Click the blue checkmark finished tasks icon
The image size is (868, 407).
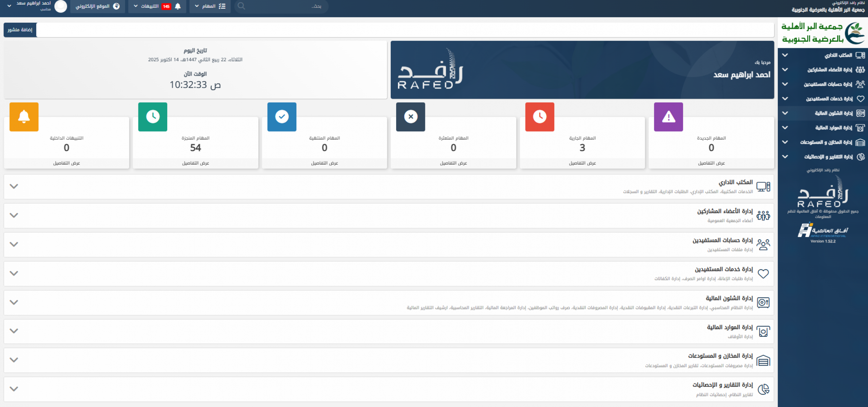tap(282, 117)
